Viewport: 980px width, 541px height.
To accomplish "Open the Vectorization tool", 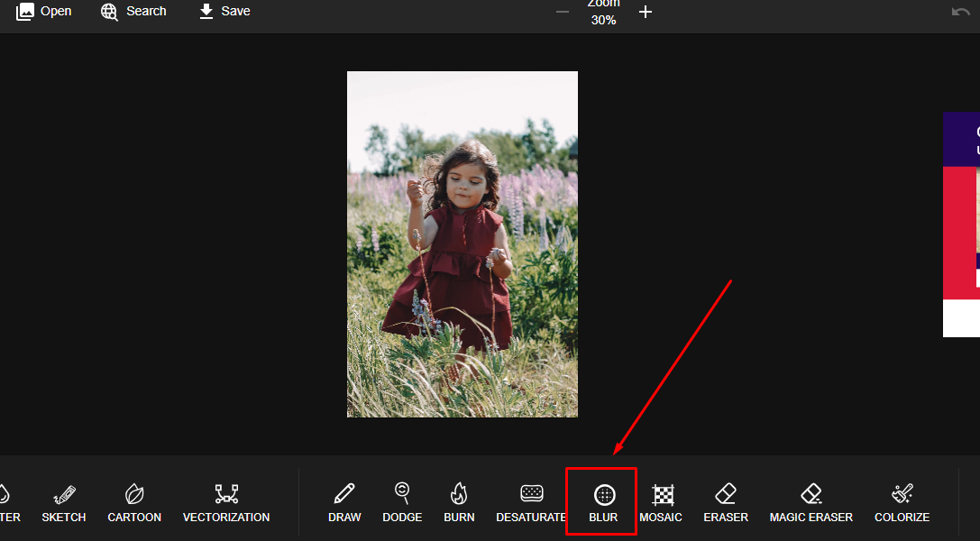I will 226,503.
